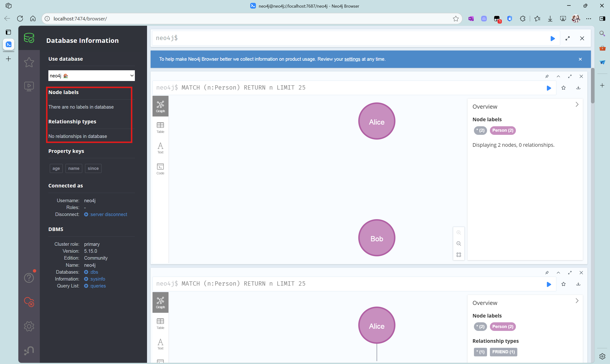
Task: Save first query as favorite
Action: [563, 88]
